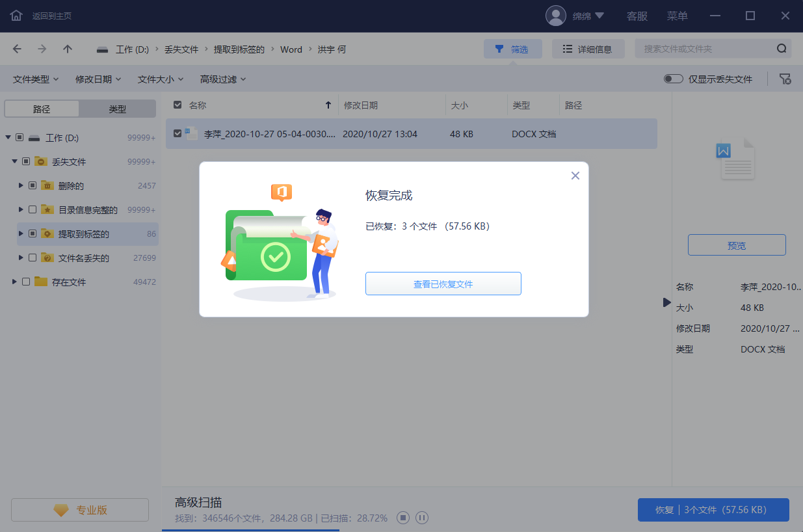Click the search files input field
Viewport: 803px width, 532px height.
pos(707,49)
